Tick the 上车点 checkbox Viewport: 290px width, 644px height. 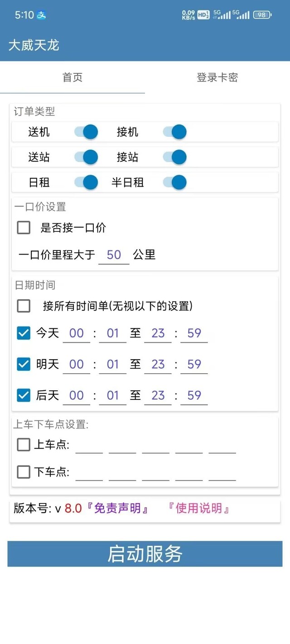[x=24, y=445]
